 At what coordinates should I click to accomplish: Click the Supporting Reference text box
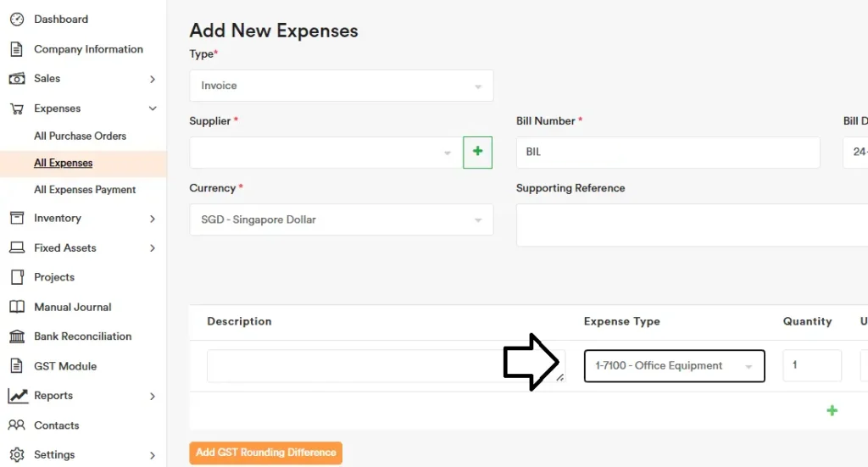(691, 225)
